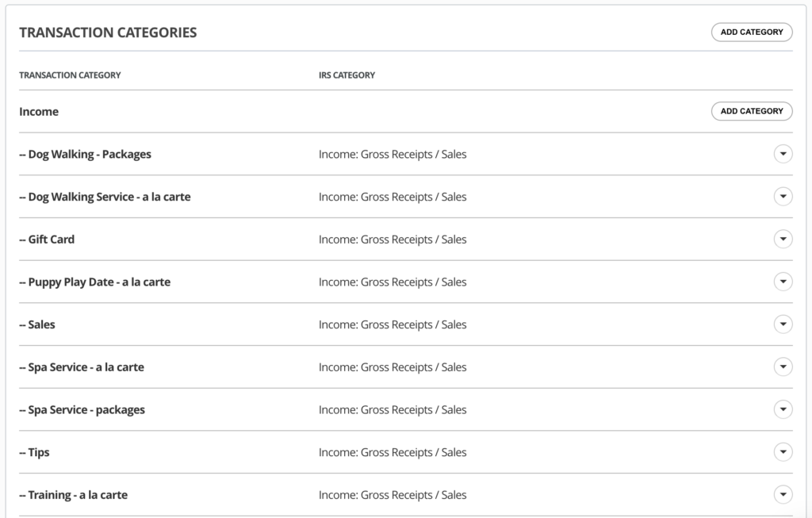The image size is (812, 518).
Task: Click the Tips row dropdown arrow
Action: tap(783, 452)
